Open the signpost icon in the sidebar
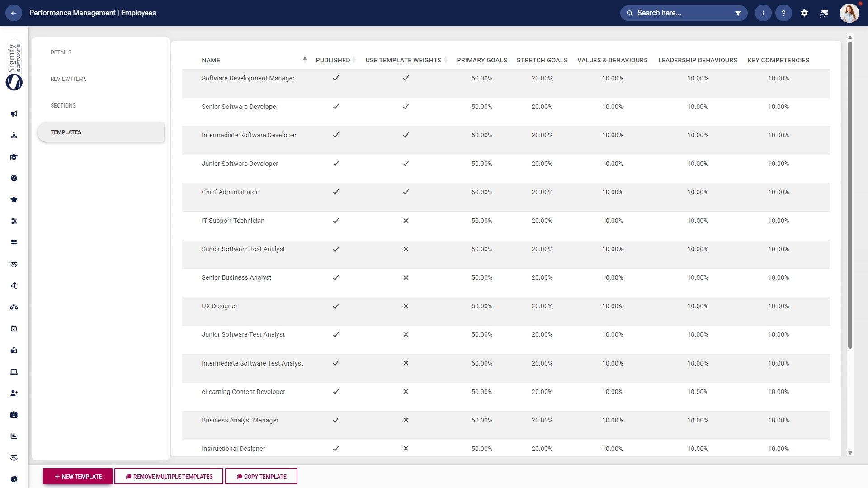 point(14,243)
